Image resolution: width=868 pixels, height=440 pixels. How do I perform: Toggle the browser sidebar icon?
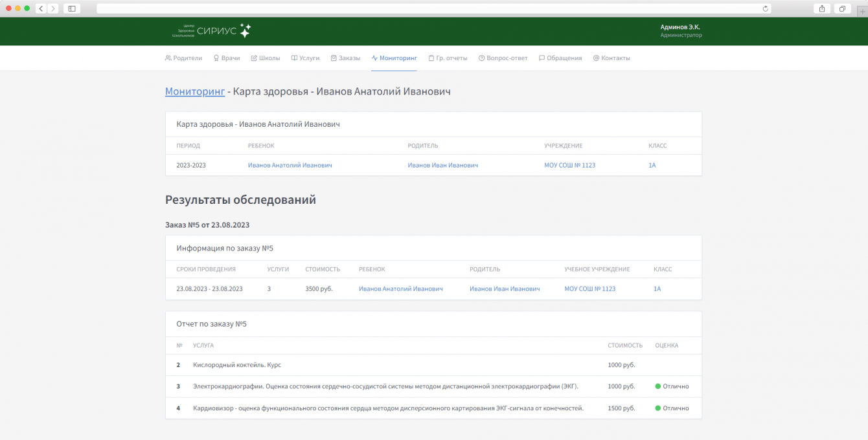[71, 8]
